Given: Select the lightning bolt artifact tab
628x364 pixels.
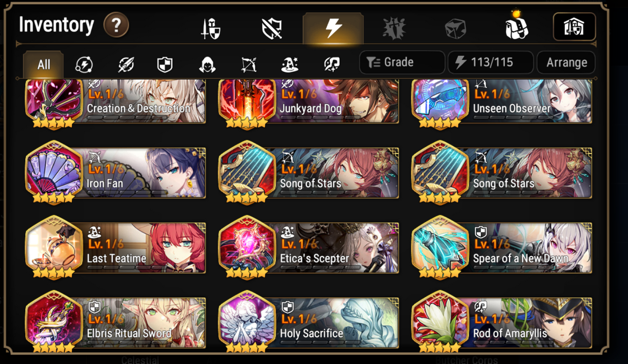Looking at the screenshot, I should tap(333, 28).
